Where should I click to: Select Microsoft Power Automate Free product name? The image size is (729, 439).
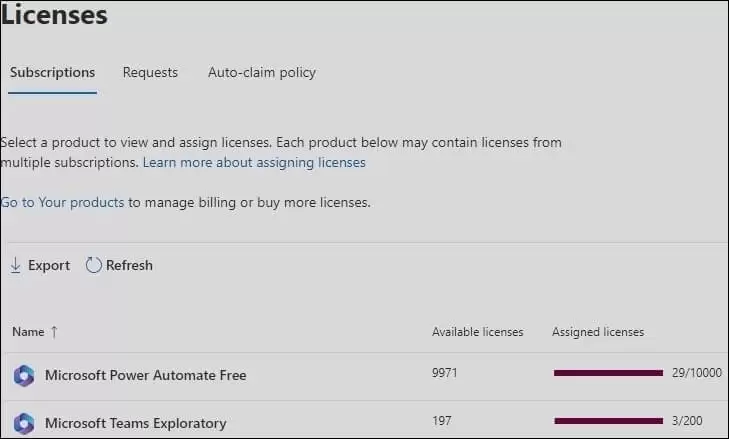tap(145, 376)
